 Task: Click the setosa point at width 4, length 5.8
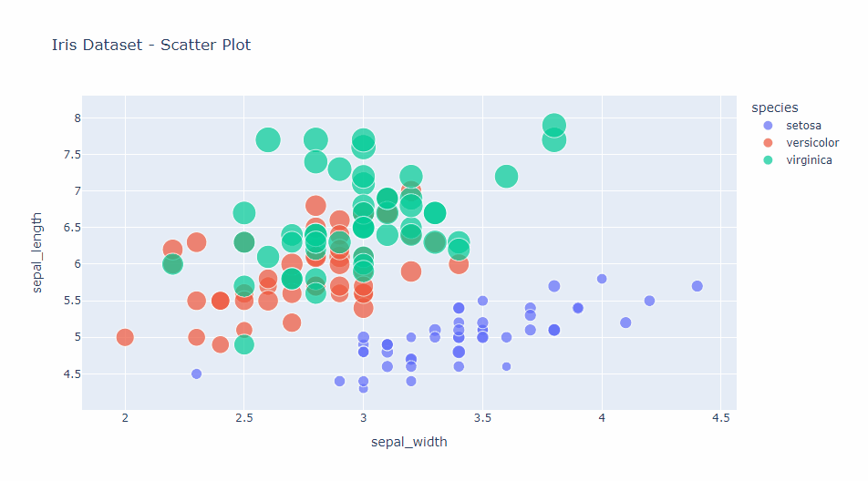(x=602, y=279)
